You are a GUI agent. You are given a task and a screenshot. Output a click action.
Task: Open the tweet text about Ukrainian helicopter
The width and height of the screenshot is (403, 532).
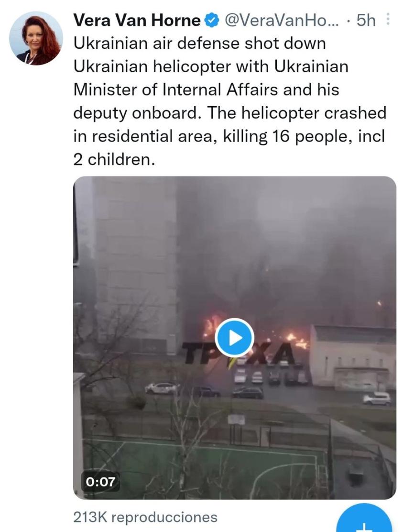pyautogui.click(x=230, y=101)
